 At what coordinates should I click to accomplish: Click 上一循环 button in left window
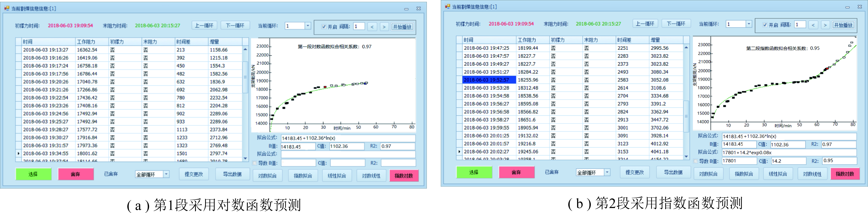tap(204, 25)
